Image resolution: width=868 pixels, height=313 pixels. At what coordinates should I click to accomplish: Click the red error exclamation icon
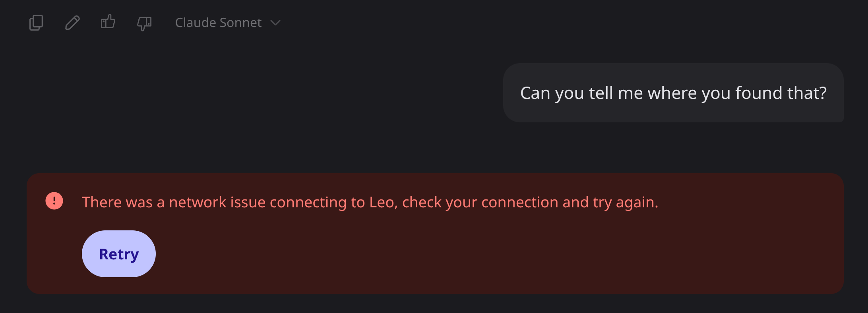point(54,201)
